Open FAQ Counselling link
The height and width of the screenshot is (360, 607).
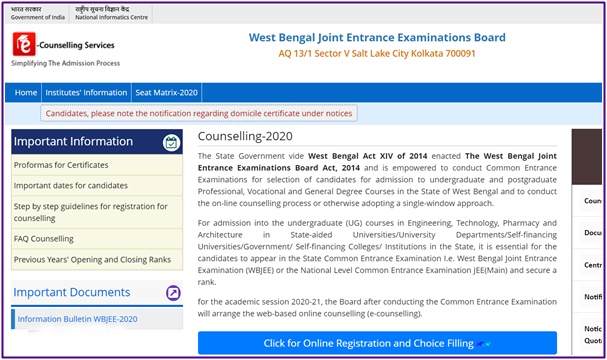tap(97, 239)
